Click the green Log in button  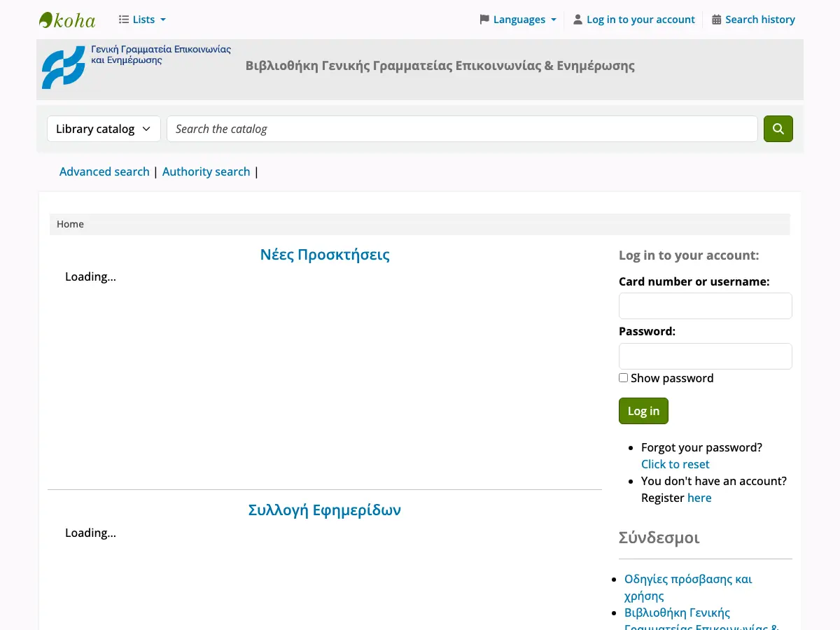coord(643,411)
